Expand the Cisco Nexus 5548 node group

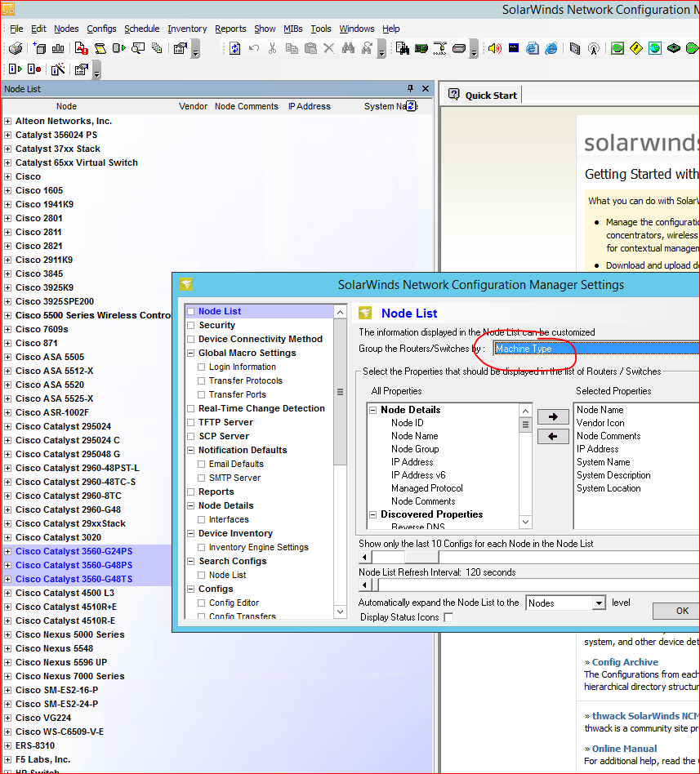pos(8,648)
